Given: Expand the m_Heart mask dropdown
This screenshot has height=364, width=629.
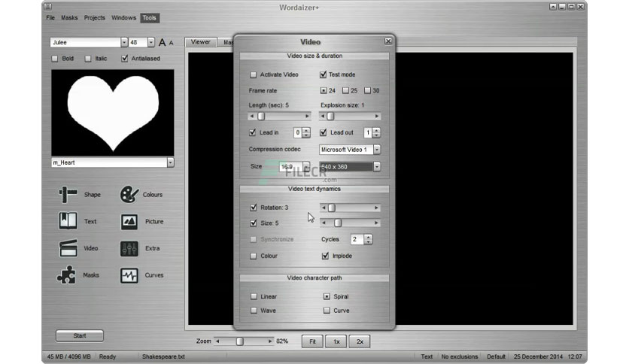Looking at the screenshot, I should [171, 162].
